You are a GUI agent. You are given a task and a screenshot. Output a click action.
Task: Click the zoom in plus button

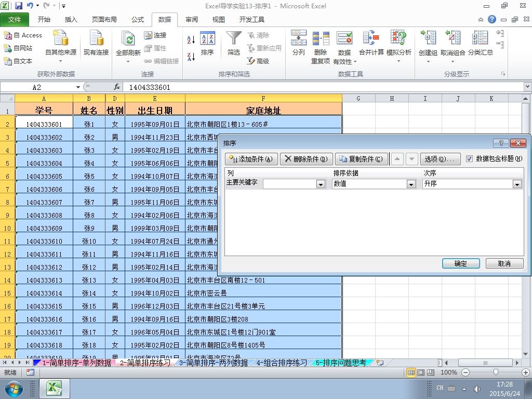click(526, 373)
